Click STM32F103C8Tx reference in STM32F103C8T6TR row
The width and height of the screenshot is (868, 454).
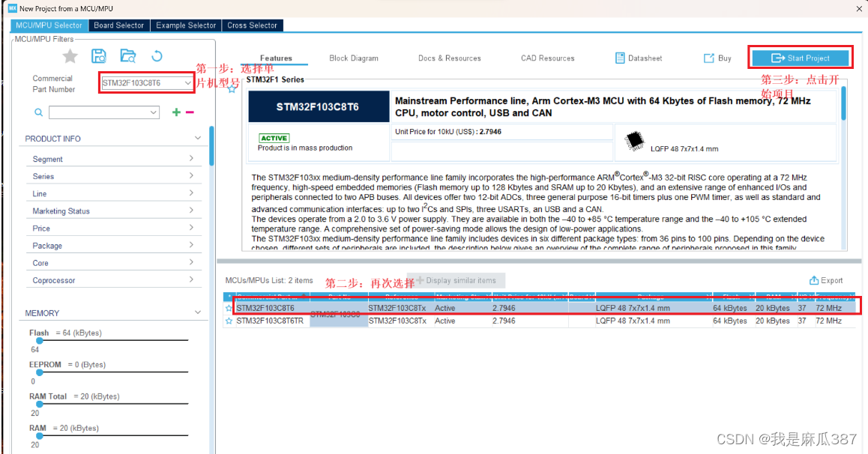397,321
